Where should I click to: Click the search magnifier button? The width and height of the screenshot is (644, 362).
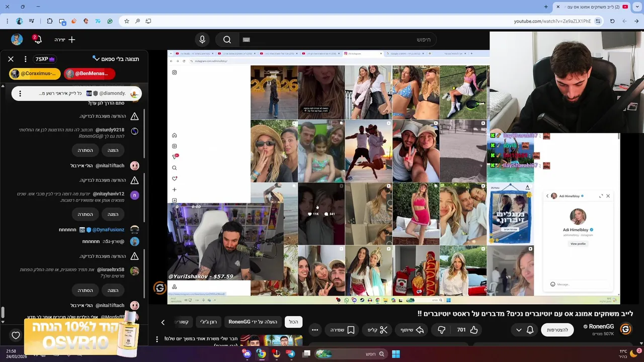pyautogui.click(x=227, y=39)
